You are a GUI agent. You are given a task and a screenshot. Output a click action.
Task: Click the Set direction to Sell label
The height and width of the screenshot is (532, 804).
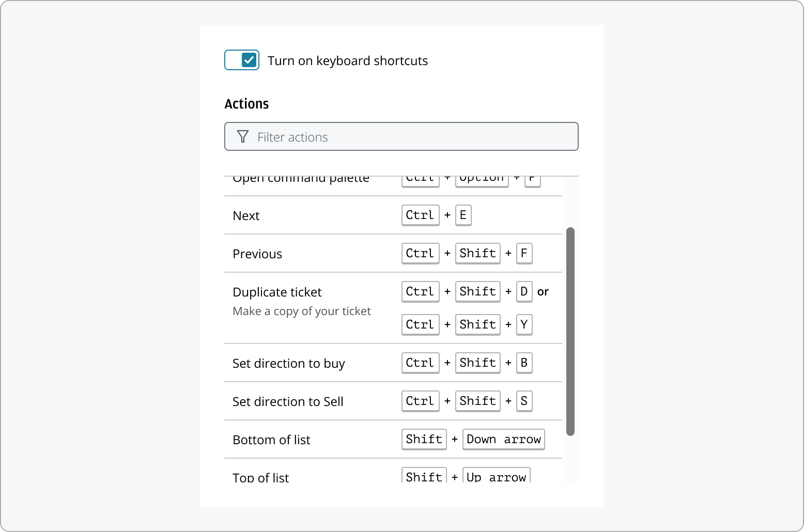click(288, 401)
